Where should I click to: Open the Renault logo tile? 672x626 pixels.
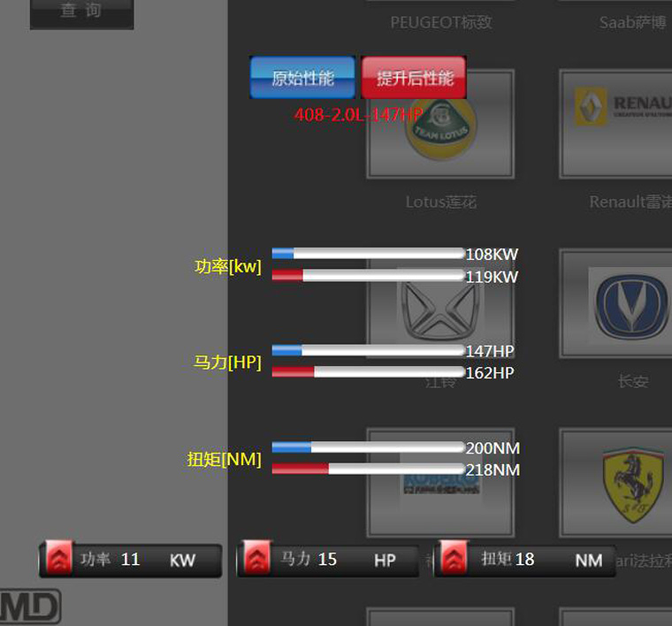pyautogui.click(x=616, y=124)
